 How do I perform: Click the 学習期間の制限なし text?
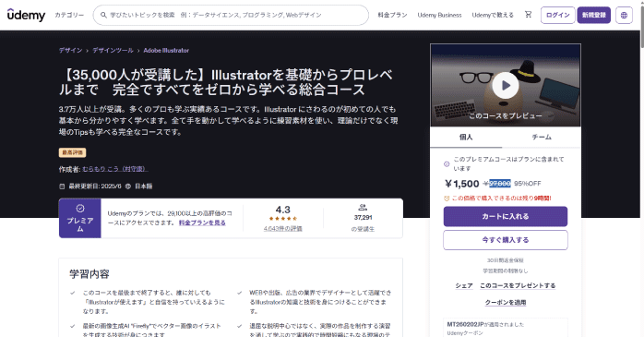click(x=506, y=271)
